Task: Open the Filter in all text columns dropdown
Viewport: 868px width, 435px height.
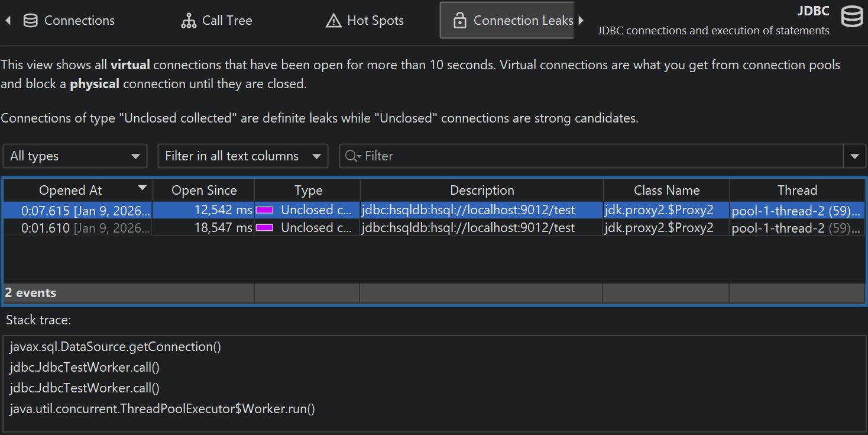Action: point(242,156)
